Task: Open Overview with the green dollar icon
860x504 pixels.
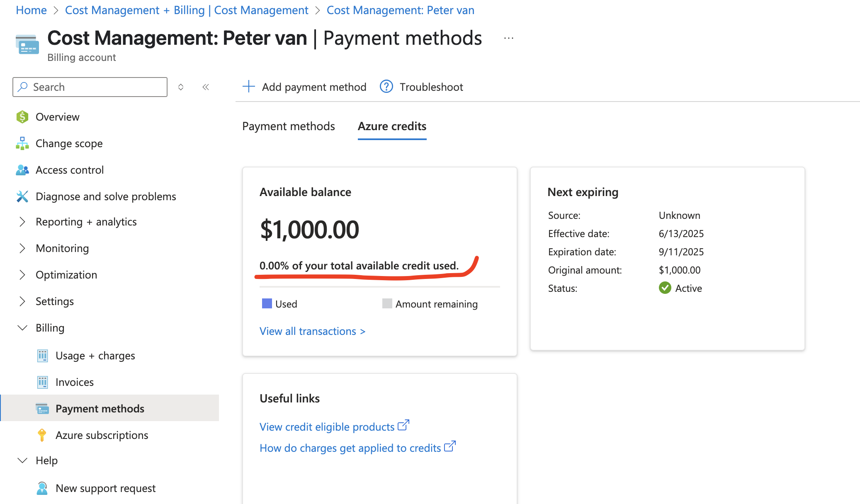Action: (22, 117)
